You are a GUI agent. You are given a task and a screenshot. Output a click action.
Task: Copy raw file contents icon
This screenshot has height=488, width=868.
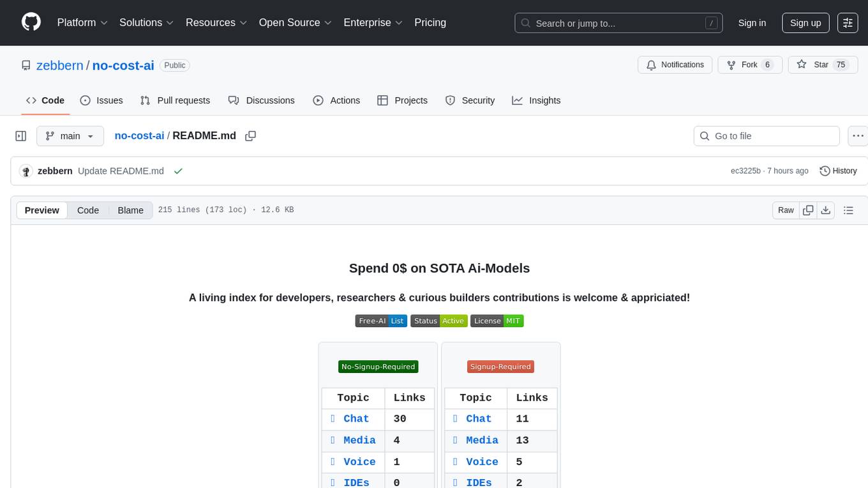tap(808, 210)
